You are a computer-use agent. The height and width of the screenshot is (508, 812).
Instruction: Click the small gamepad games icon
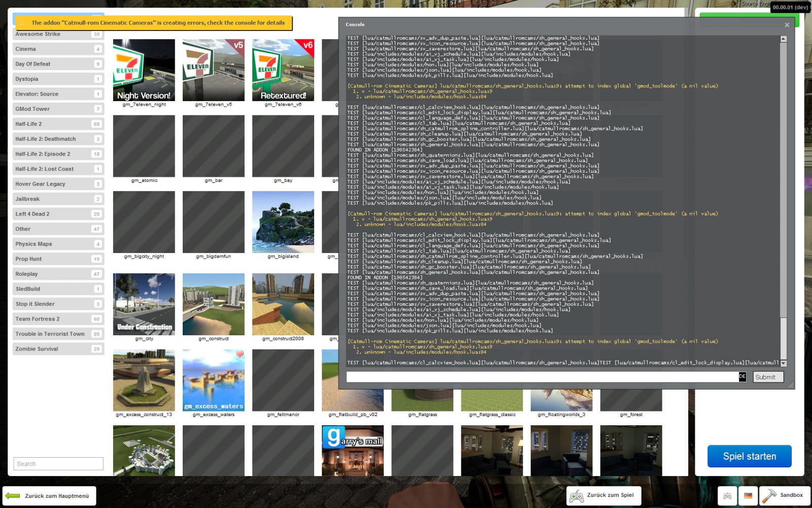coord(727,496)
